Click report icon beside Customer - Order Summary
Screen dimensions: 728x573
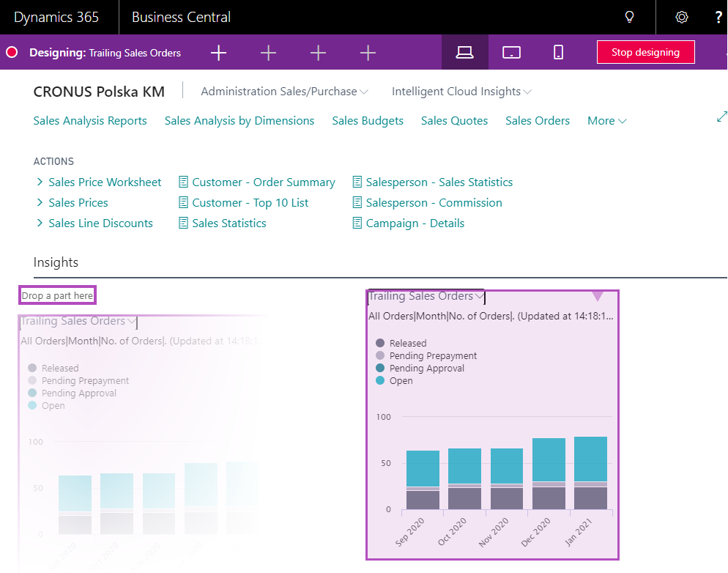coord(183,182)
